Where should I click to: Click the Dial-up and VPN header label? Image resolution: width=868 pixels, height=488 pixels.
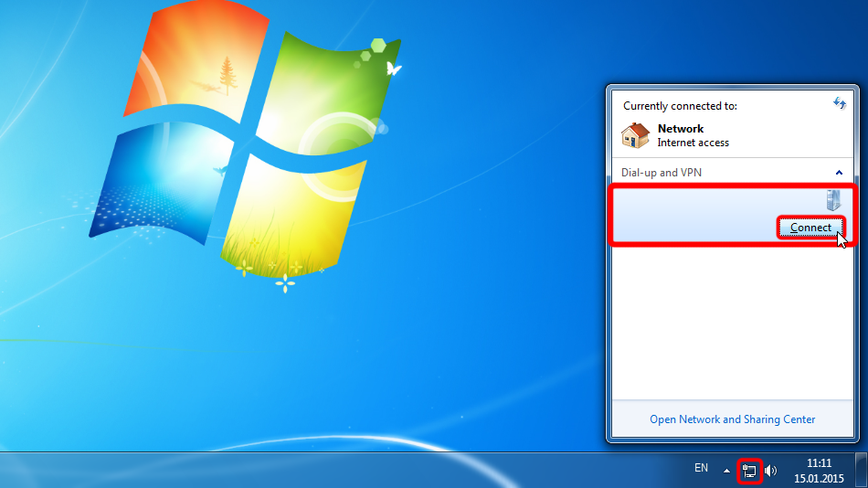coord(661,172)
